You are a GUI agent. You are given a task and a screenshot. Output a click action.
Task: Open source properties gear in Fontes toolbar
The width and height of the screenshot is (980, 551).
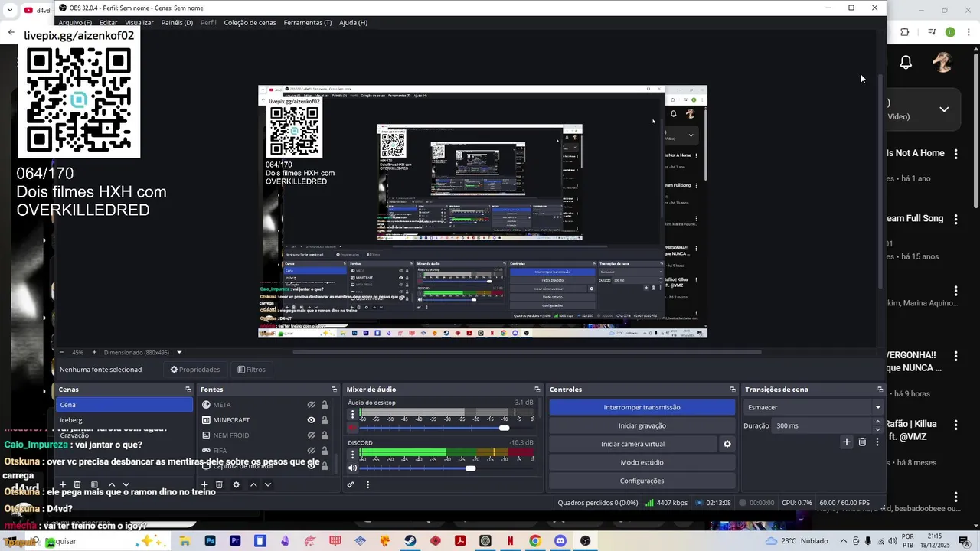point(236,484)
